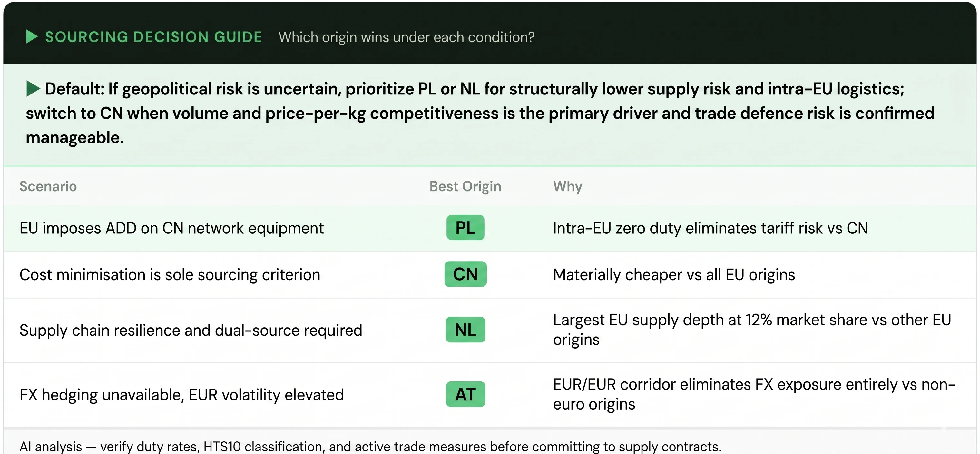Click the Sourcing Decision Guide title

(154, 37)
